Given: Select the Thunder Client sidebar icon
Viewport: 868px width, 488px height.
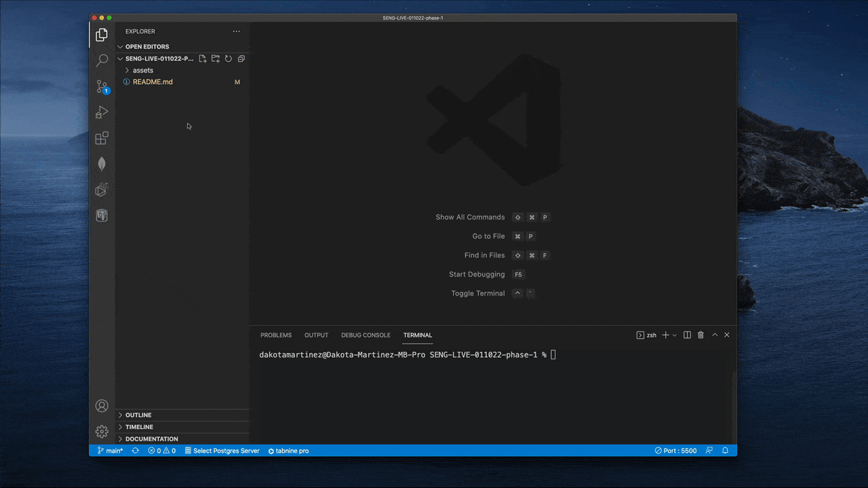Looking at the screenshot, I should [102, 190].
